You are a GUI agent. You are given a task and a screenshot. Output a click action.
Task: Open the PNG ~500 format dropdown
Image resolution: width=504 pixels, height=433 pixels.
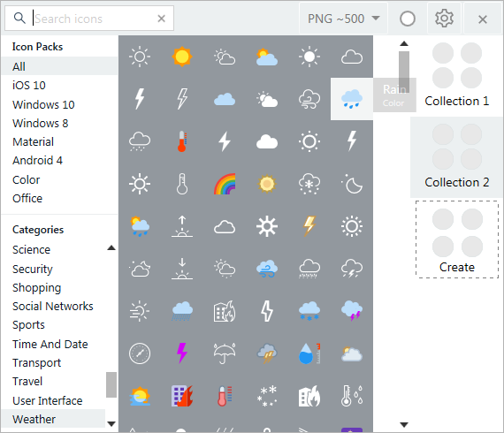coord(343,19)
